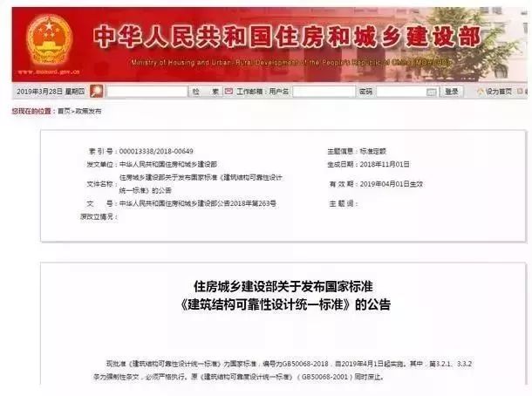Click the work mailbox envelope icon
The width and height of the screenshot is (532, 396).
tap(228, 92)
